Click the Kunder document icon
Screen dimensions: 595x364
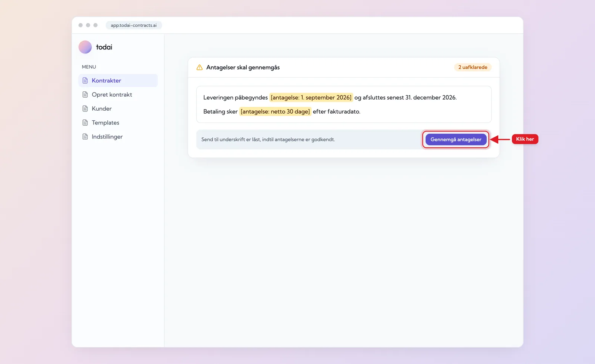[x=85, y=109]
